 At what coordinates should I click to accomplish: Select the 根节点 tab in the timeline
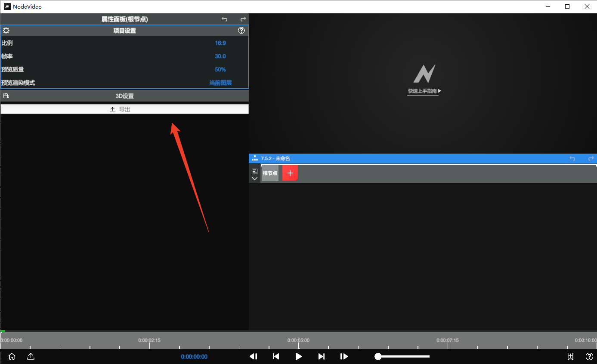(270, 173)
